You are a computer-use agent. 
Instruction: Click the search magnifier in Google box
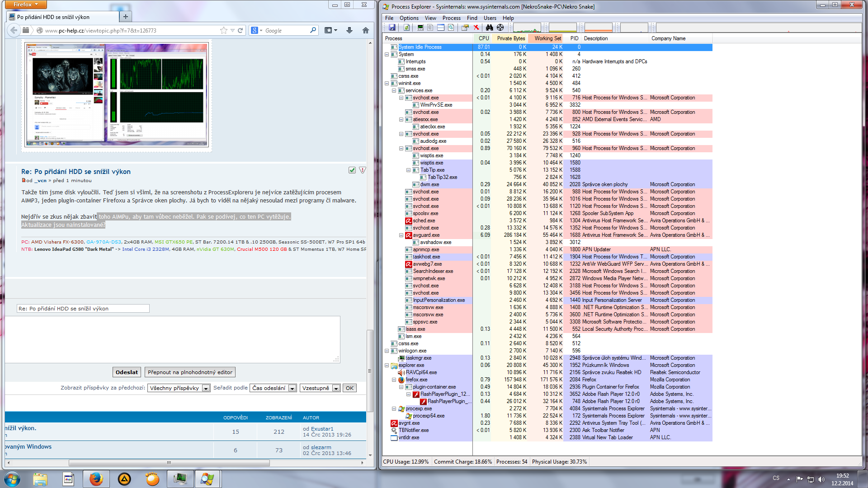(313, 30)
